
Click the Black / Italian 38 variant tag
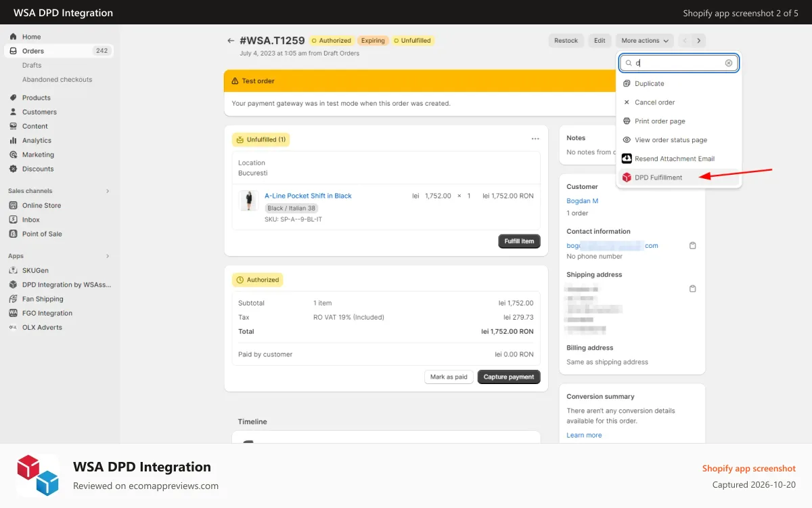click(x=291, y=209)
